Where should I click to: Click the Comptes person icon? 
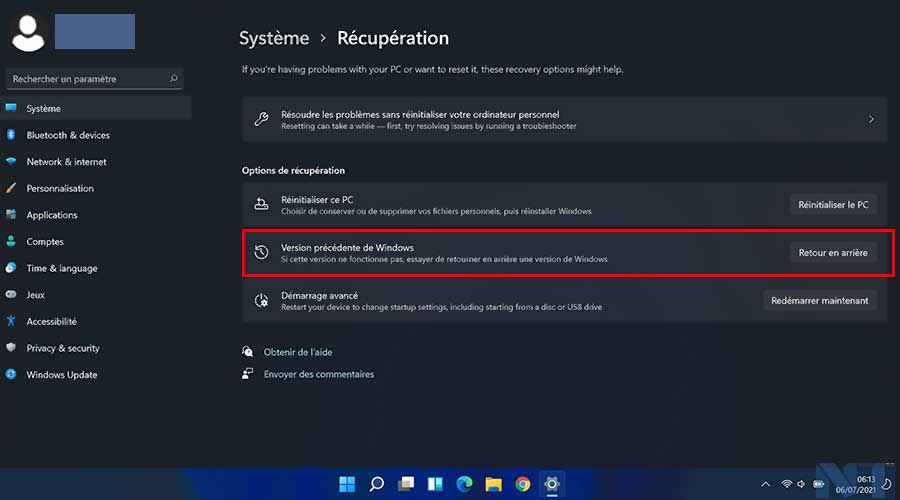tap(11, 241)
